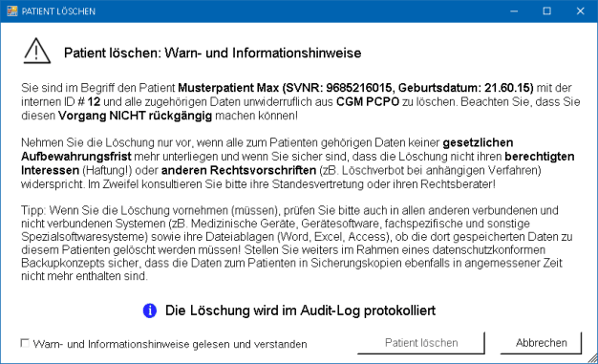
Task: Click heading 'Patient löschen: Warn- und Informationshinweise'
Action: point(212,53)
